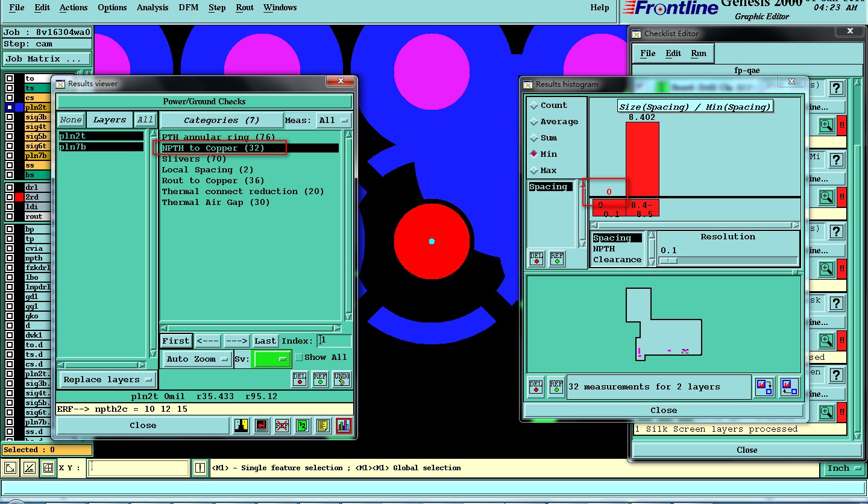This screenshot has height=504, width=868.
Task: Toggle the checkbox for layer sig3b
Action: 9,117
